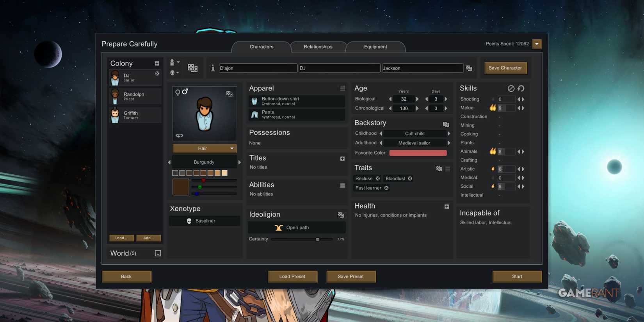The image size is (644, 322).
Task: Randomize the backstory with the dice icon
Action: (x=446, y=124)
